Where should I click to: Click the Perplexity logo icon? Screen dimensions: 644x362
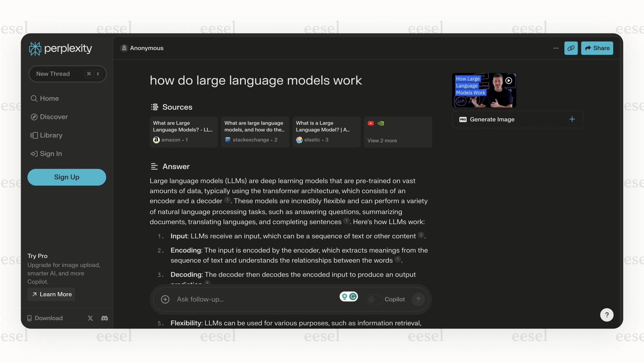(35, 49)
